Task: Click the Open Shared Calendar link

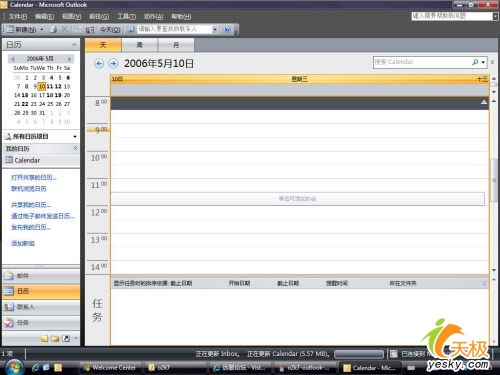Action: coord(34,177)
